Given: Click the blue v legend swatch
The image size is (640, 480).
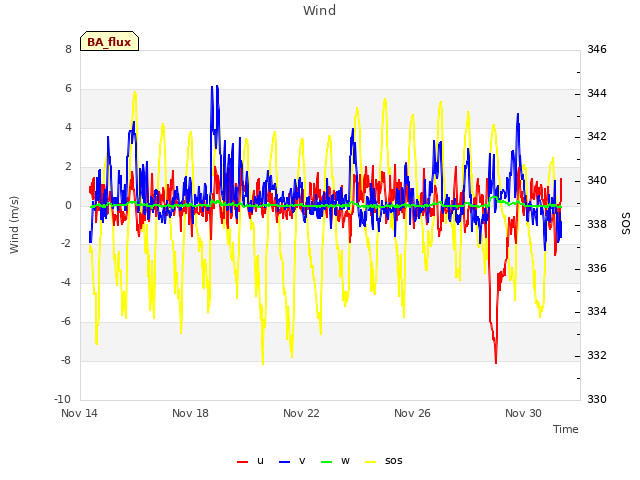Looking at the screenshot, I should pyautogui.click(x=284, y=462).
